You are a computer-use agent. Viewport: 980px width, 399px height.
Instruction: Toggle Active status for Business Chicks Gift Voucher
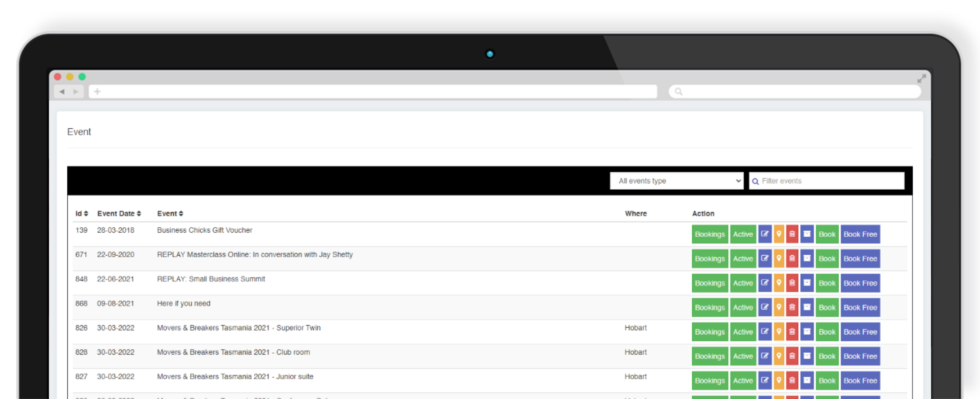[743, 234]
